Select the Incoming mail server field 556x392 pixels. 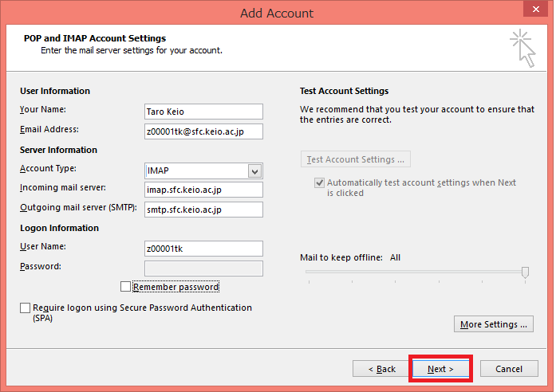click(x=203, y=190)
